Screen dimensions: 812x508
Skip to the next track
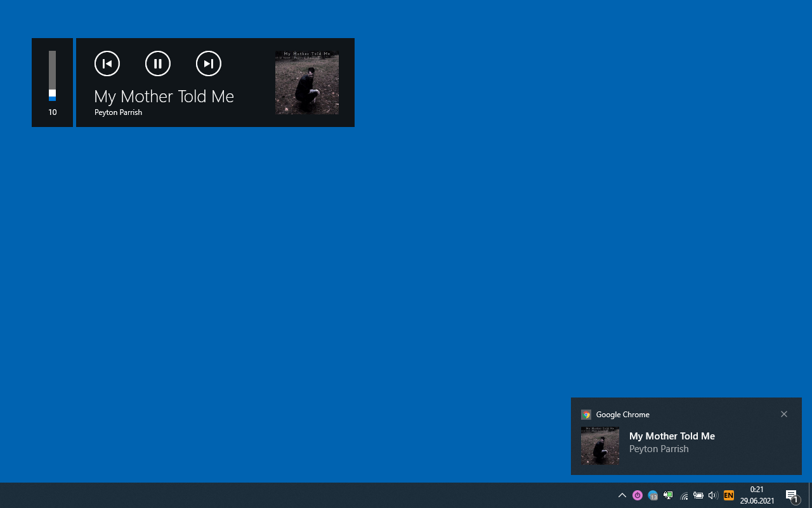[x=209, y=63]
